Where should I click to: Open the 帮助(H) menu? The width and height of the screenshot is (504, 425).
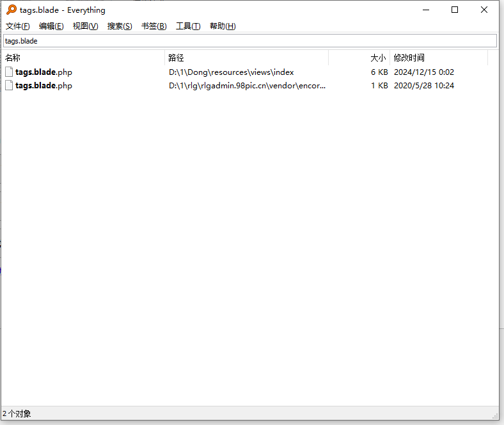[223, 26]
